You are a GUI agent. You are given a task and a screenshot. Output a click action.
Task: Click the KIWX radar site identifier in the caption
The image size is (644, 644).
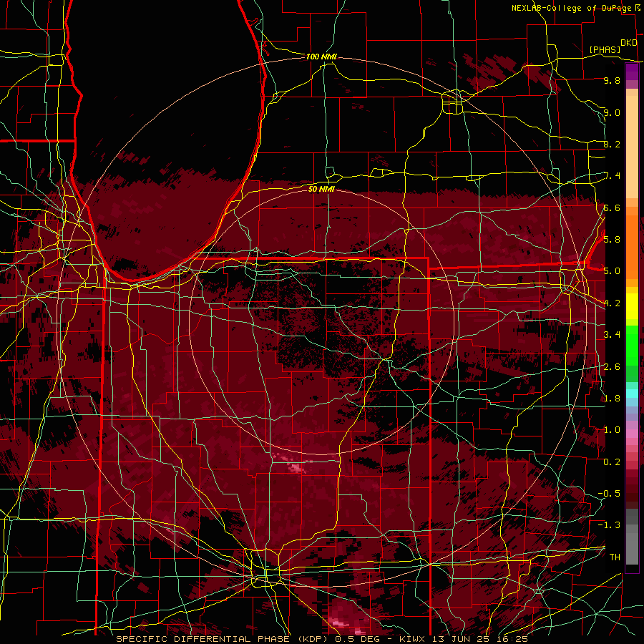pos(413,639)
